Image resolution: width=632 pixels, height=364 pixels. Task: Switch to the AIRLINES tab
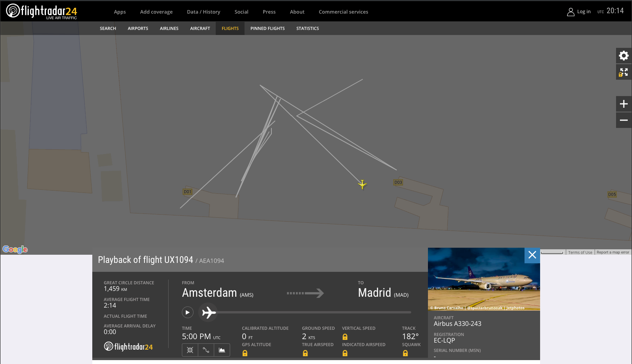169,28
